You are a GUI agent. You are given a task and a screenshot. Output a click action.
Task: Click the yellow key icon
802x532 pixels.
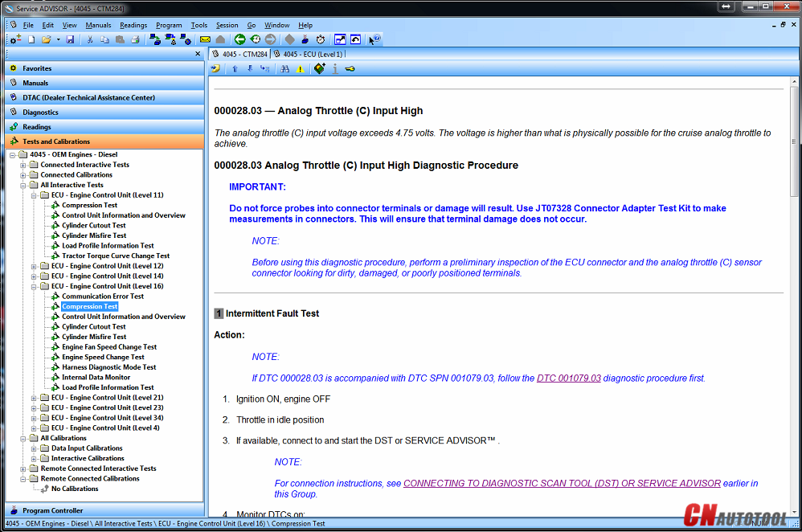point(350,69)
